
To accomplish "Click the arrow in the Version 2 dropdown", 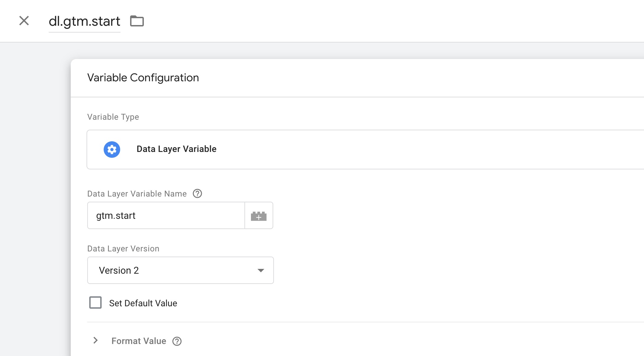I will (x=261, y=271).
